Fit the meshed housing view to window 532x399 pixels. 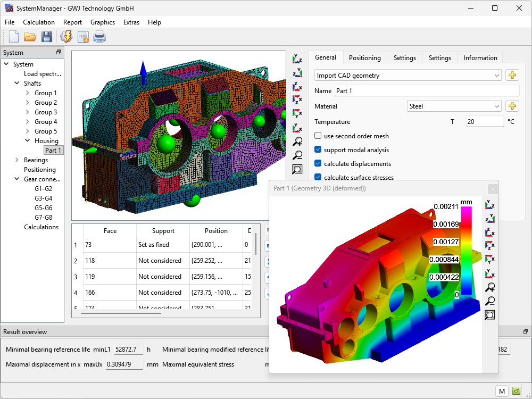(x=297, y=170)
